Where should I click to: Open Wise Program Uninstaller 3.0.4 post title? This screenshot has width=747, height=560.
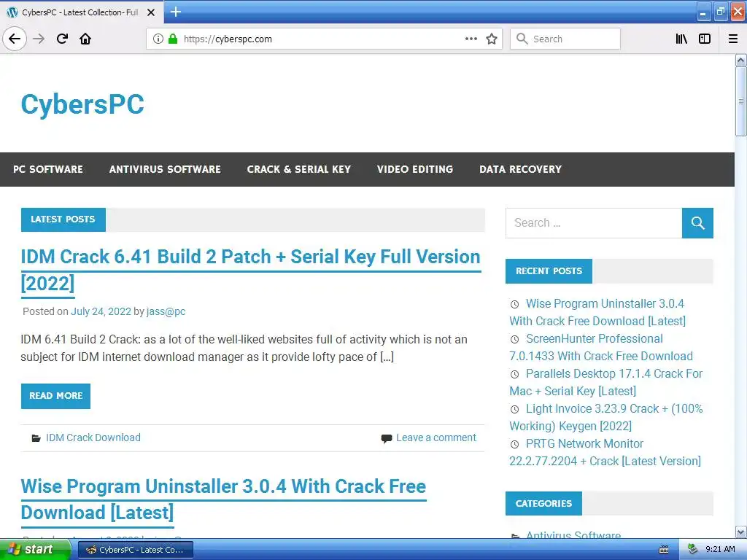tap(223, 499)
